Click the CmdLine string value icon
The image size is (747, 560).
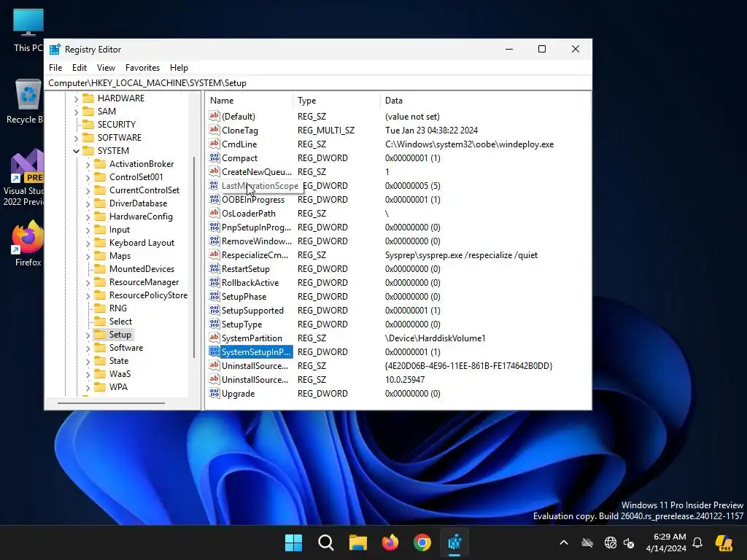(214, 144)
